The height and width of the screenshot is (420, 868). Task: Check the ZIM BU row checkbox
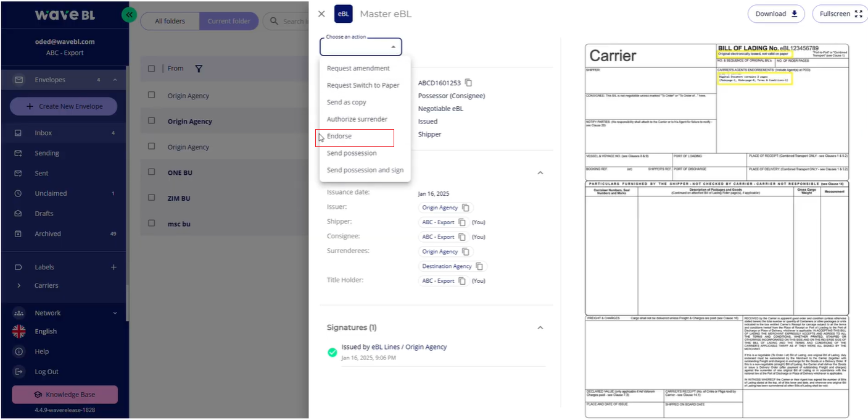152,198
